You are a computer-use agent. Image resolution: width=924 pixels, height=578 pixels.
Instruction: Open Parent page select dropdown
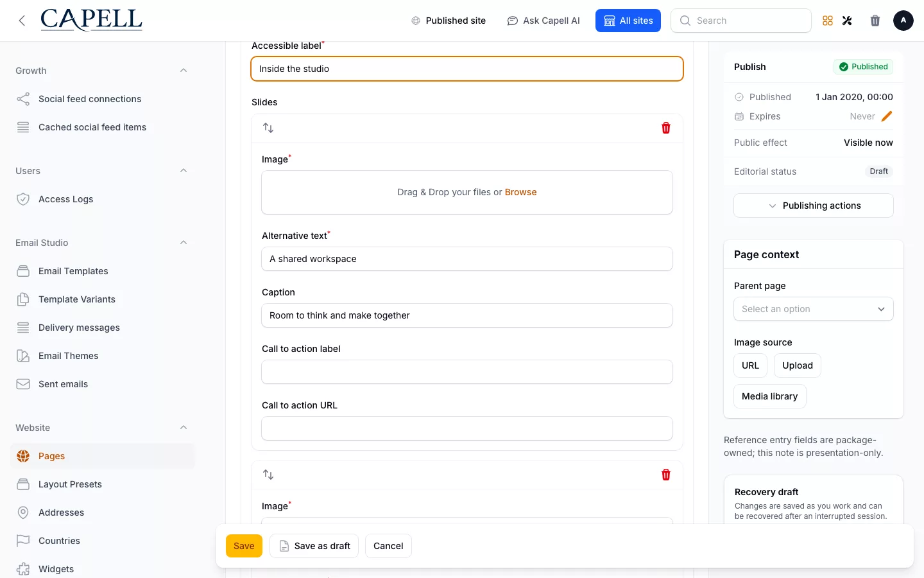[814, 309]
